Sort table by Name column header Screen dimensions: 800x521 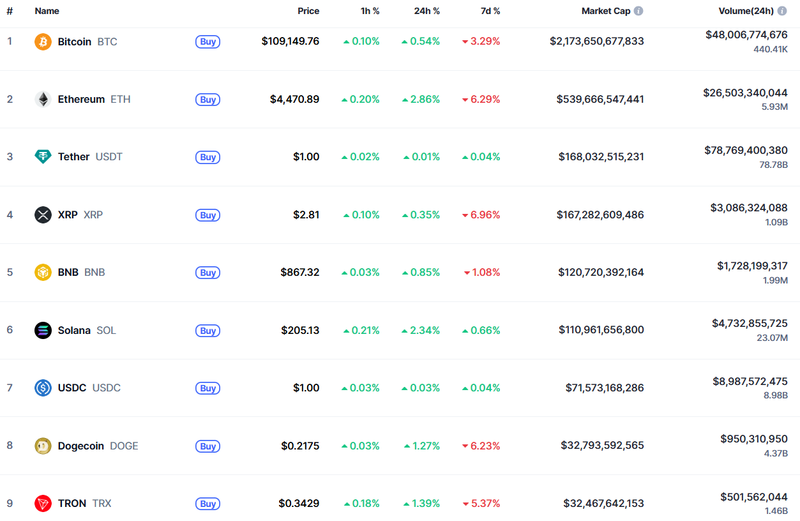47,11
